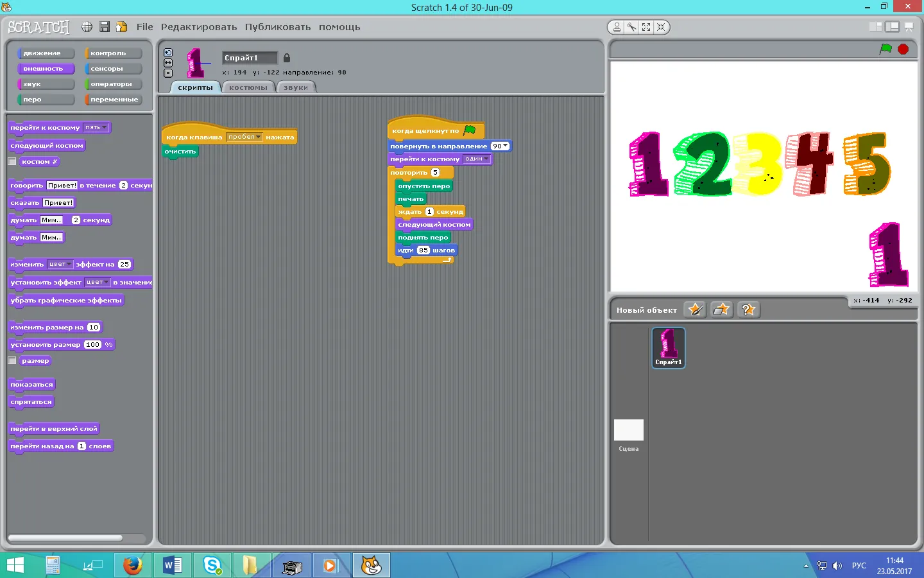Paint a new sprite with star-brush icon

click(x=695, y=310)
